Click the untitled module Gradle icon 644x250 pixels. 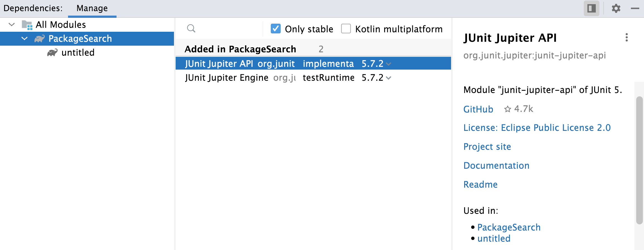52,52
